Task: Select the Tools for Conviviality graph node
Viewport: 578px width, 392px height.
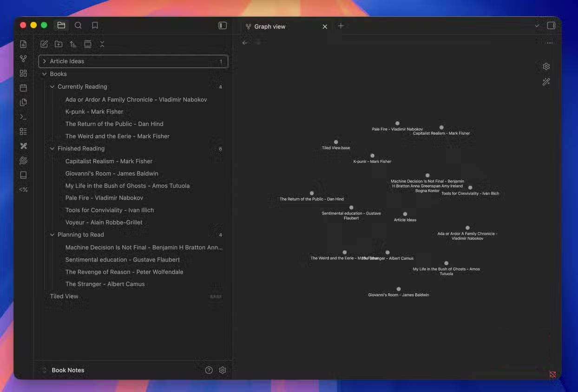Action: pos(470,188)
